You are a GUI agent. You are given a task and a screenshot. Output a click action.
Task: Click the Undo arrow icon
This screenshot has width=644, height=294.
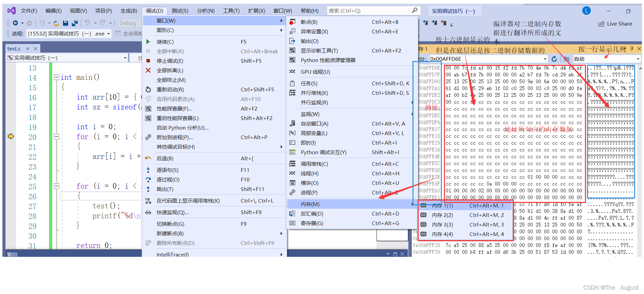87,23
